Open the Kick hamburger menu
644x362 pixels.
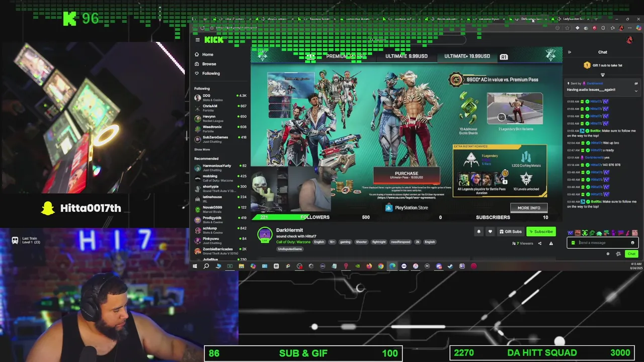198,40
